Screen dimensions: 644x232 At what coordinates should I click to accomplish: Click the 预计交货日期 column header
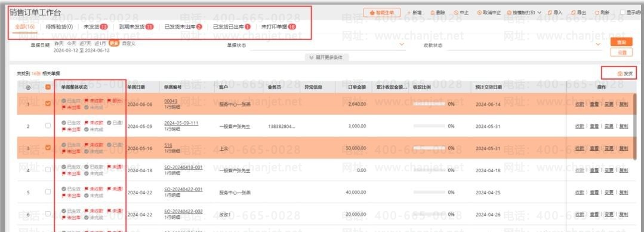488,87
